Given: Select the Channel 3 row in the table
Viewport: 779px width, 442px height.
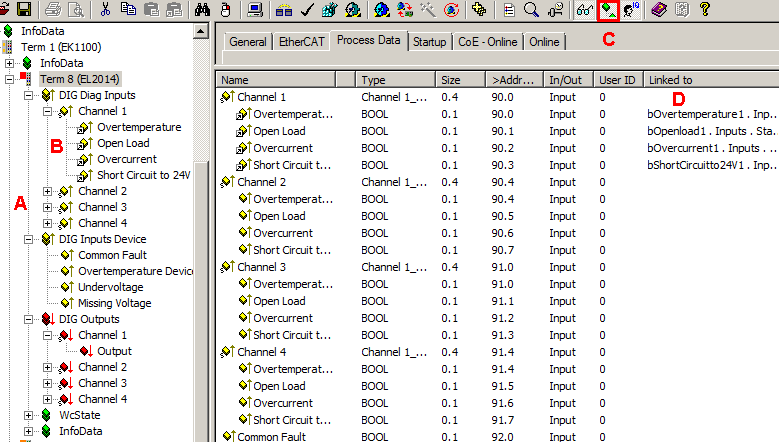Looking at the screenshot, I should (498, 267).
